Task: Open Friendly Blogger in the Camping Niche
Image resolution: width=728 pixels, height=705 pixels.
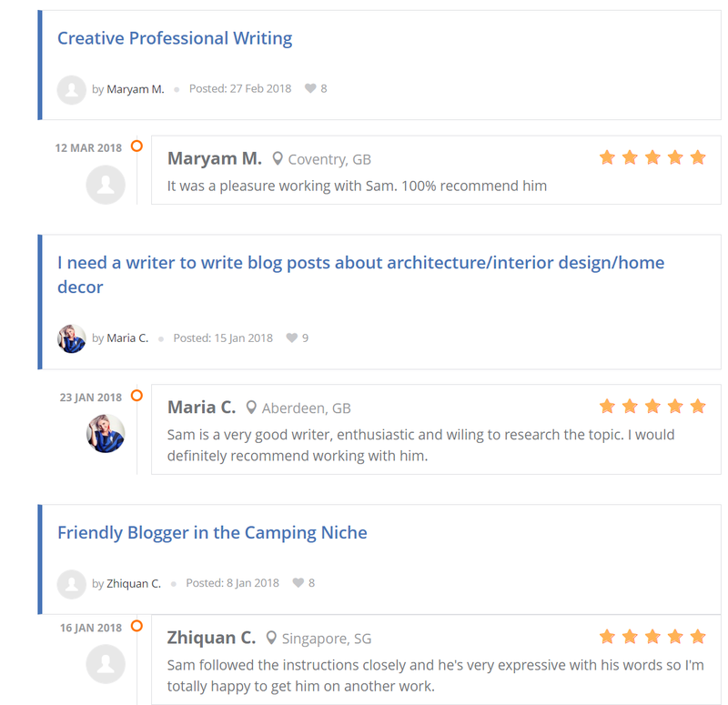Action: pyautogui.click(x=212, y=533)
